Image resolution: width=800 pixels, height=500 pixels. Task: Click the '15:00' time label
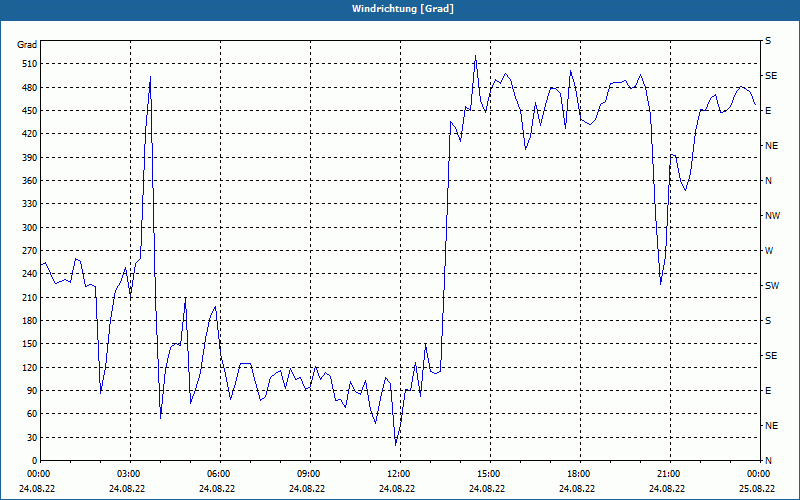click(x=487, y=474)
